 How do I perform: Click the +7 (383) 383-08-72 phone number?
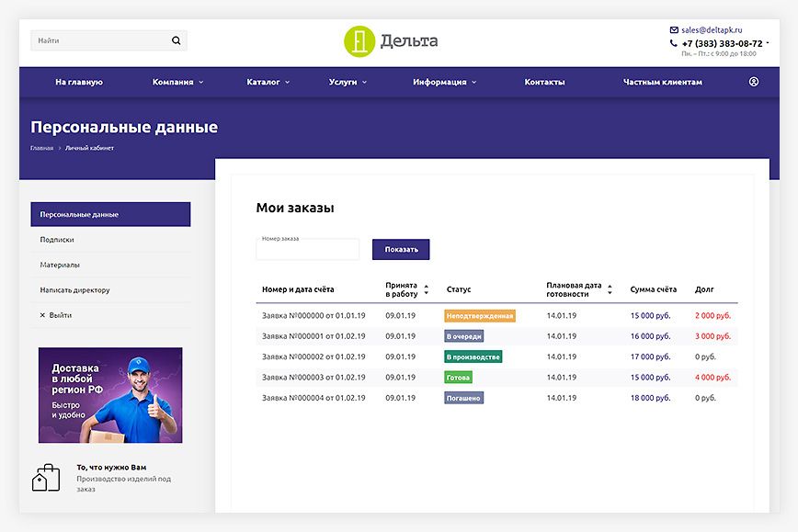pos(723,44)
